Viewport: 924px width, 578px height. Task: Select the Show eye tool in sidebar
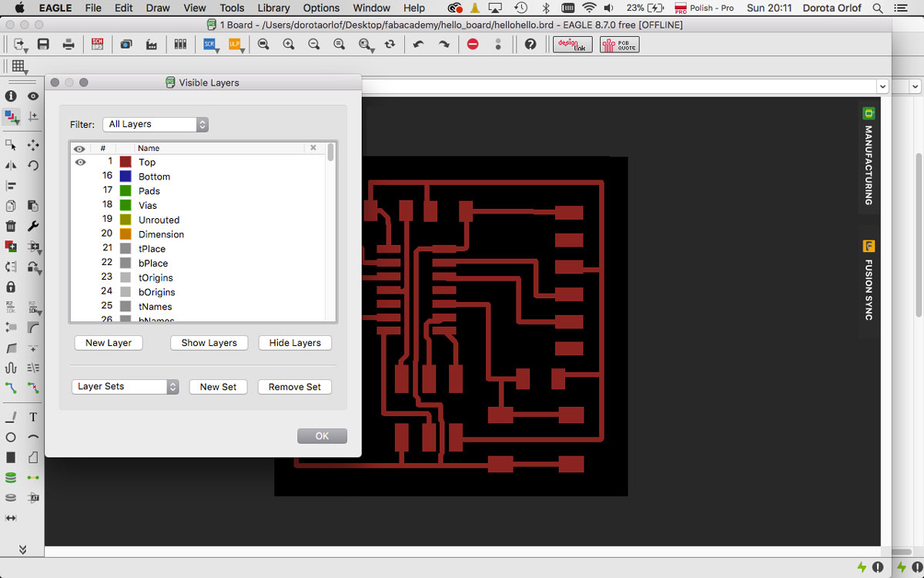tap(33, 96)
